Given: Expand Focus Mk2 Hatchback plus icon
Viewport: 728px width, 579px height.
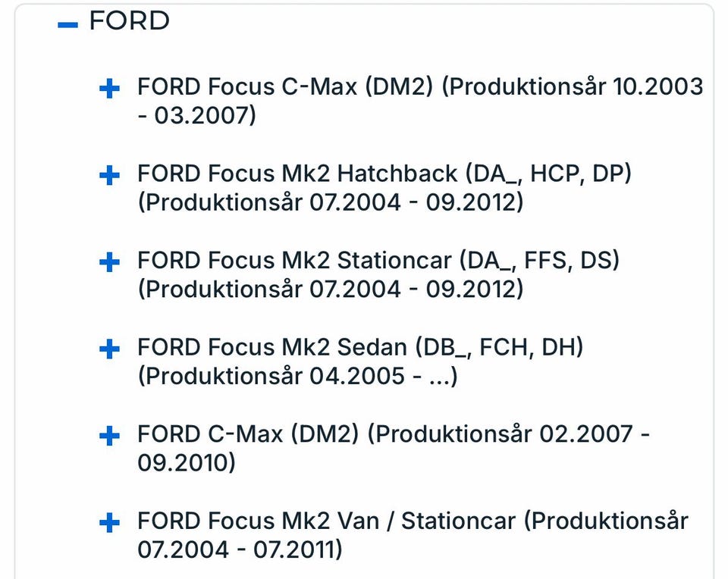Looking at the screenshot, I should 110,177.
